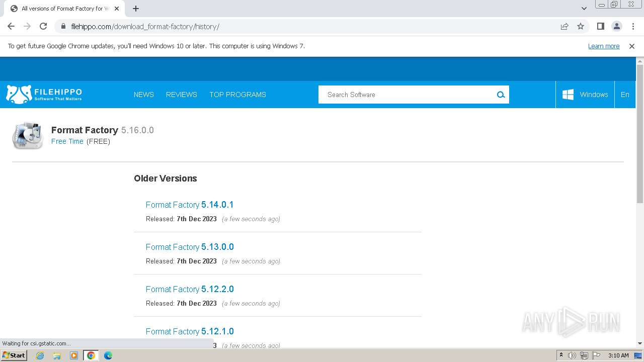Click the page scrollbar thumb

pyautogui.click(x=640, y=134)
